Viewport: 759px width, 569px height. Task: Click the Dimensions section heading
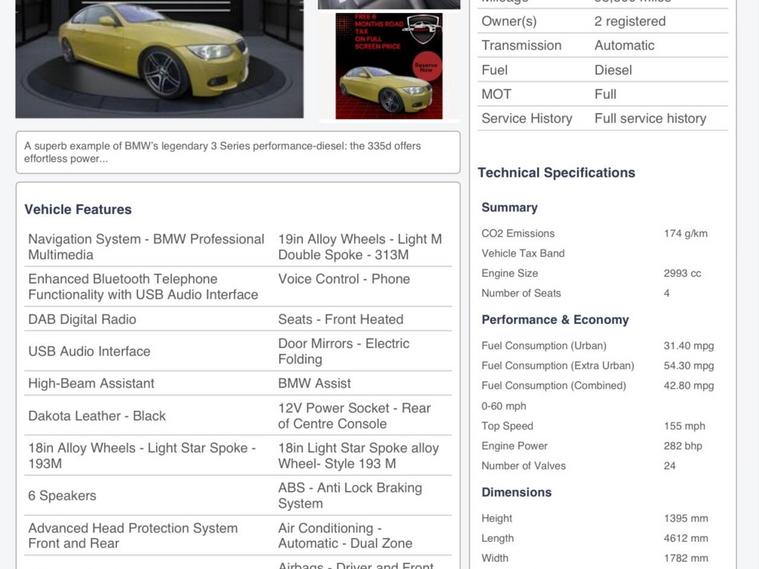click(516, 492)
